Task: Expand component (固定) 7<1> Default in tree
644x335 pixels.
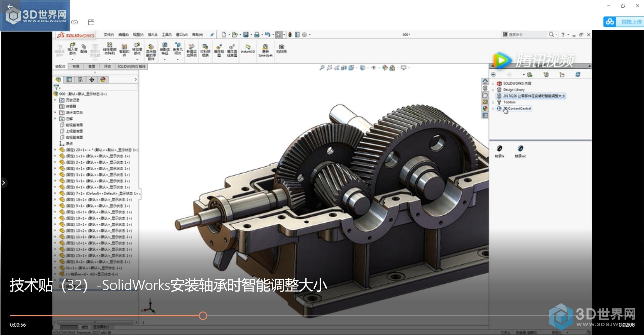Action: click(x=55, y=193)
